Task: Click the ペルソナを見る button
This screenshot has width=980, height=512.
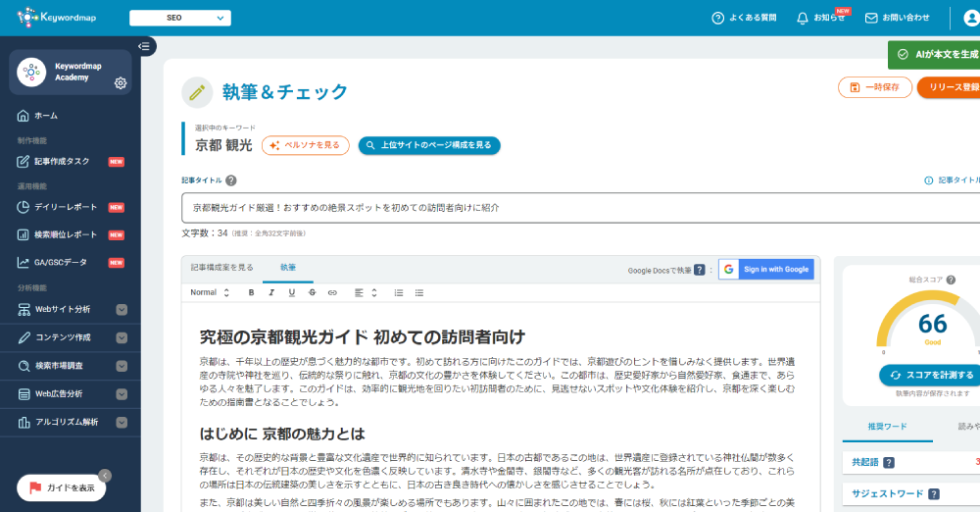Action: coord(305,145)
